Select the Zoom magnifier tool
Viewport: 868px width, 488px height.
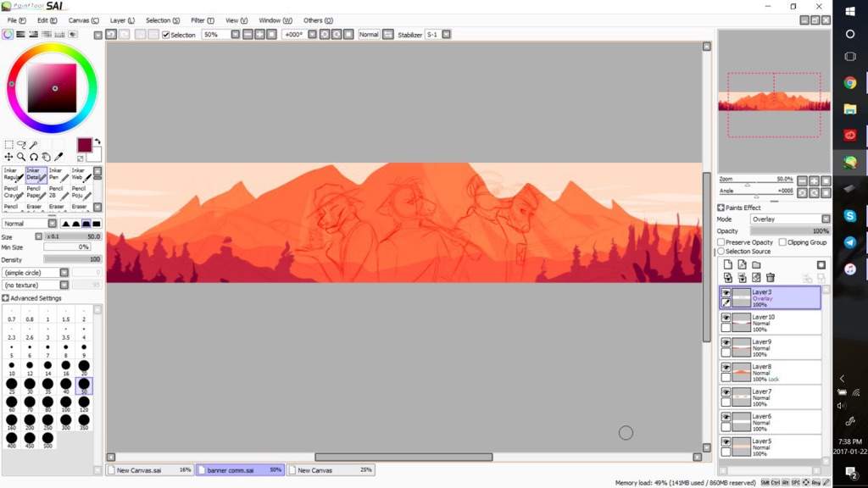click(21, 157)
